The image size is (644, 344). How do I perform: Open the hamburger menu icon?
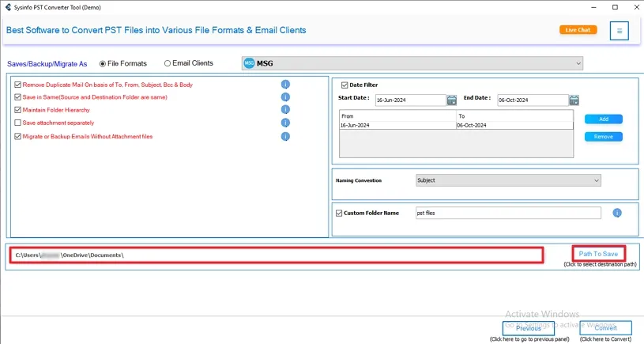point(619,31)
